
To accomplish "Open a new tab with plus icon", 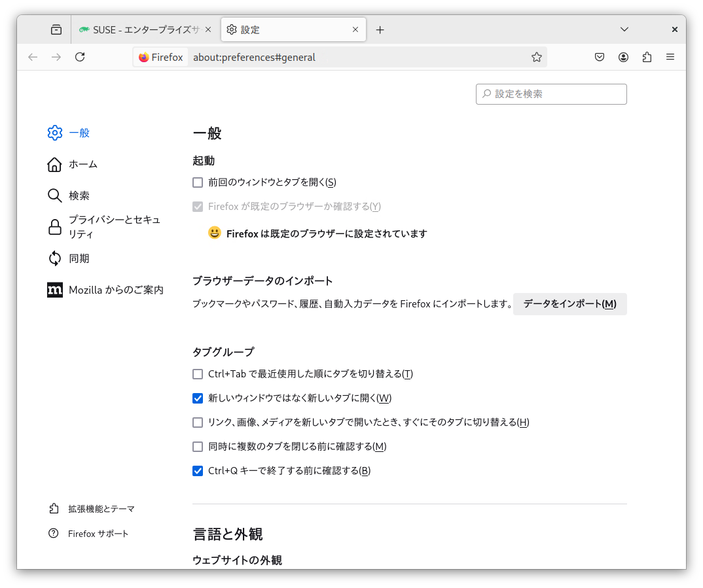I will click(380, 29).
